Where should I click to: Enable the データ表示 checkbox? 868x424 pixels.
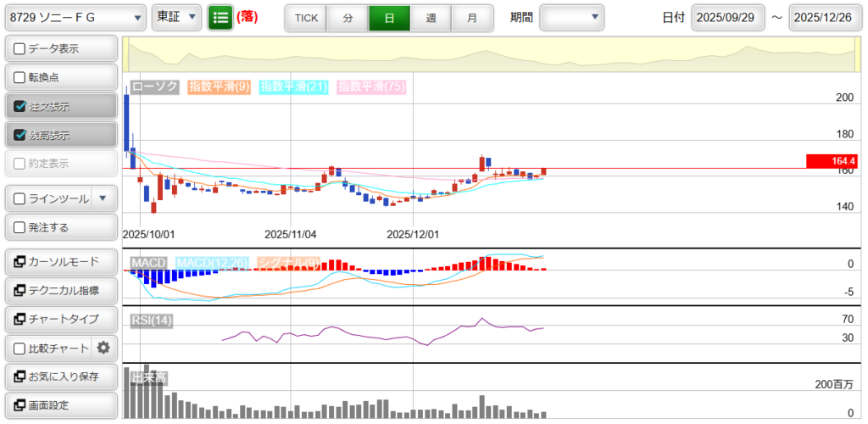coord(20,49)
